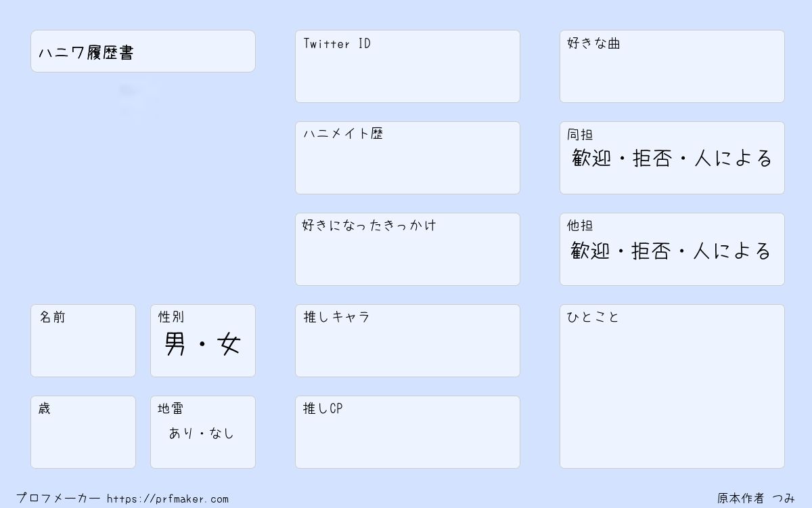Choose 人による in the 他担 box
The height and width of the screenshot is (508, 812).
click(x=732, y=251)
